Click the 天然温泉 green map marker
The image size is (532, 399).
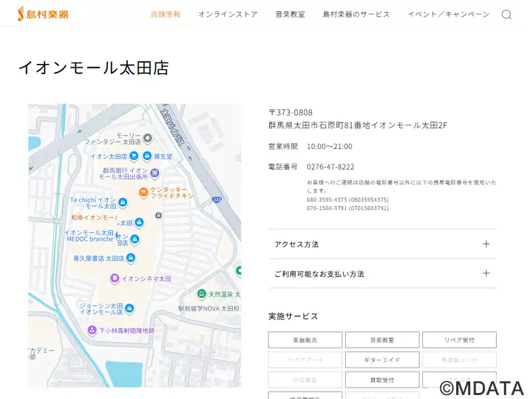tap(201, 294)
